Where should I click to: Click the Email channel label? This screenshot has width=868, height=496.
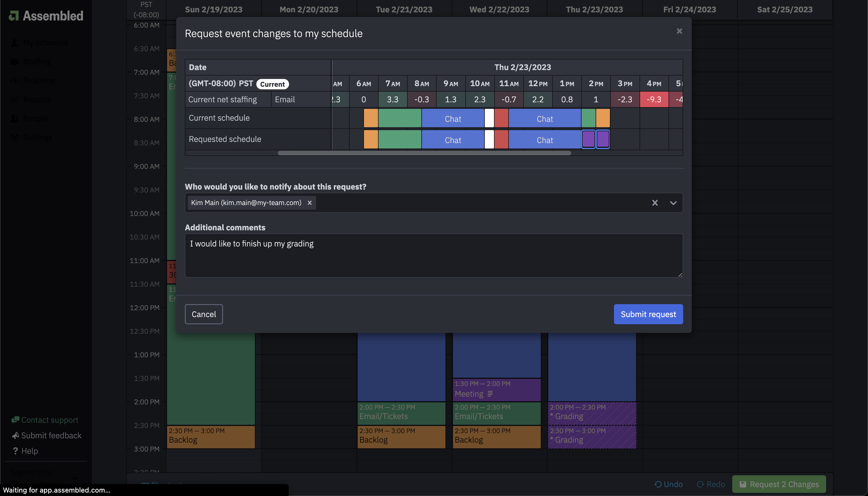[x=285, y=99]
